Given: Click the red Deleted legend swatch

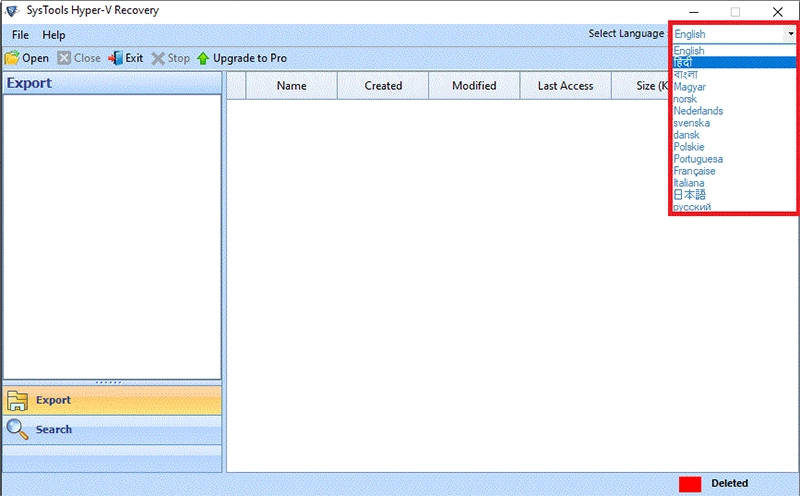Looking at the screenshot, I should (x=690, y=484).
